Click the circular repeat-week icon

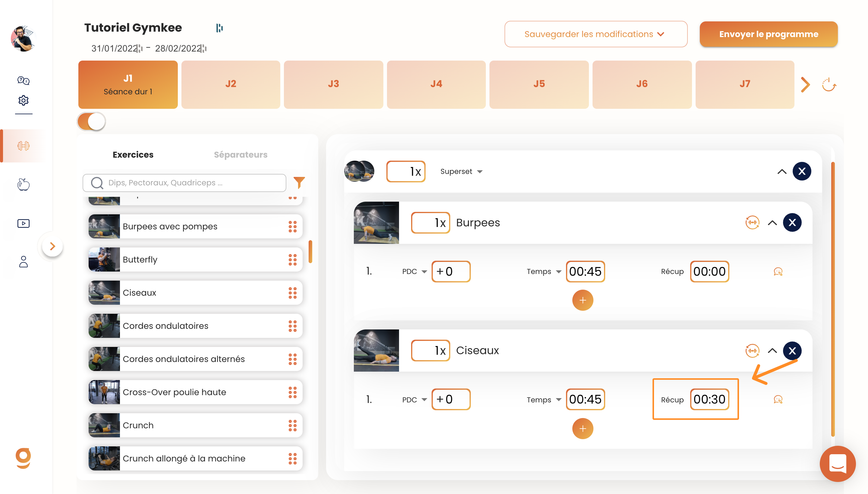(829, 84)
